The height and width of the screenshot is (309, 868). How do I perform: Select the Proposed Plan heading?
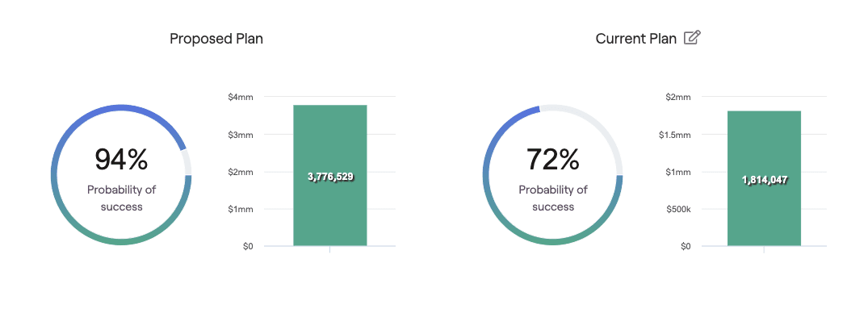(x=216, y=39)
